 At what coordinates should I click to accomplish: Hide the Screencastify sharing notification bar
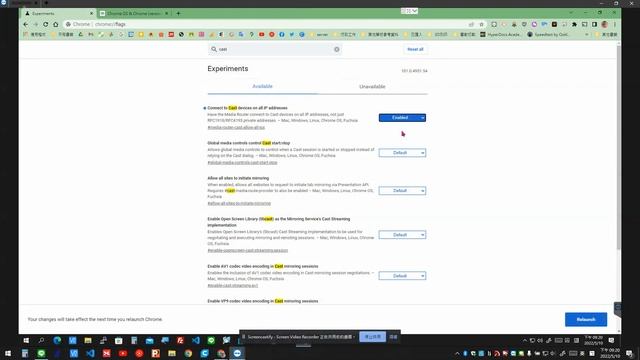(393, 337)
